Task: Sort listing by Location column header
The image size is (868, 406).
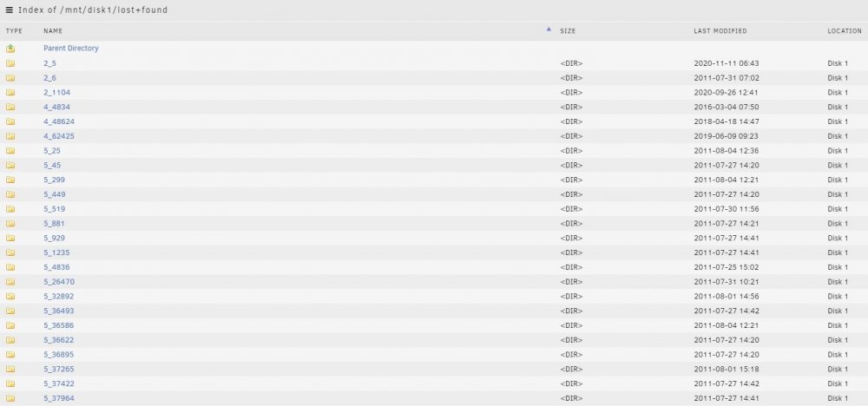Action: pyautogui.click(x=845, y=31)
